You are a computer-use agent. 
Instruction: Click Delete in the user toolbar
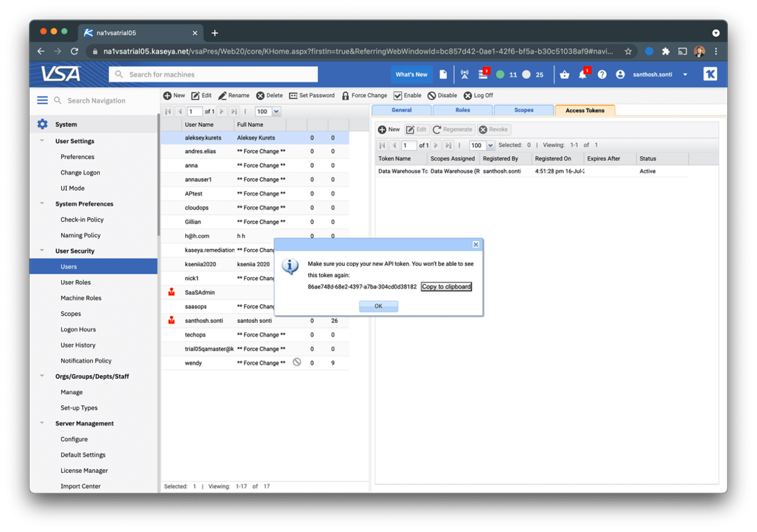(269, 96)
